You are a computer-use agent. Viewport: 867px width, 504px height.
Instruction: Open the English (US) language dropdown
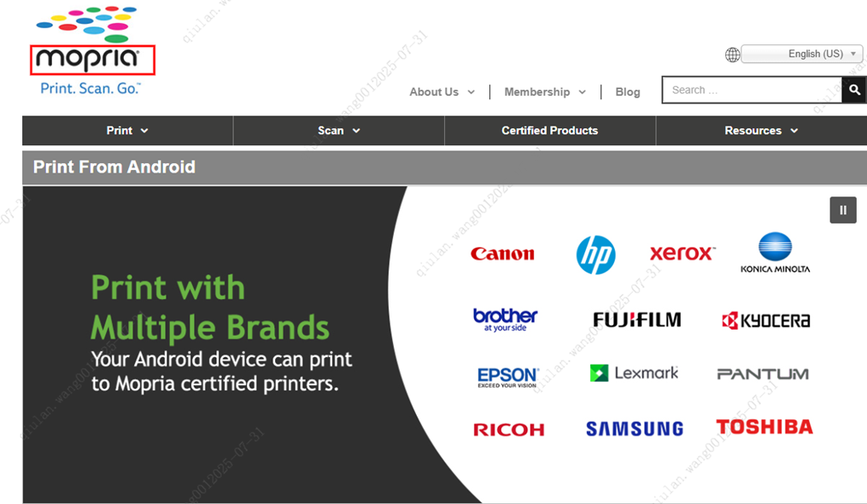pos(802,54)
